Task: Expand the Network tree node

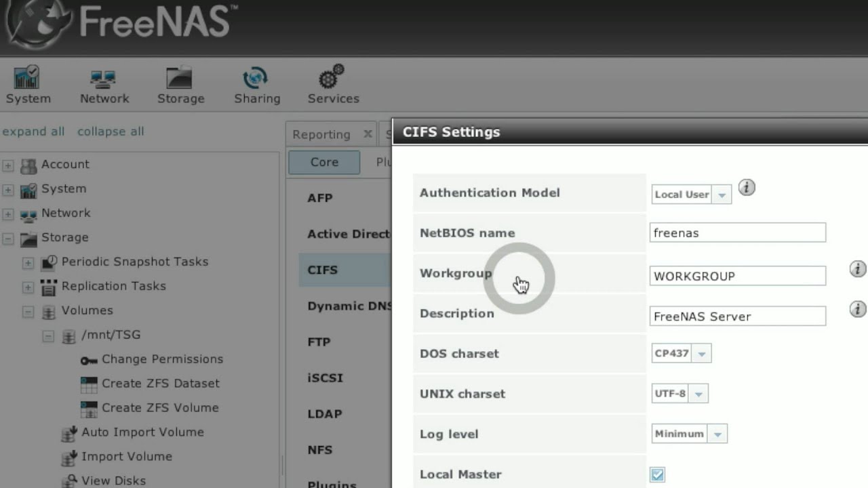Action: [x=8, y=214]
